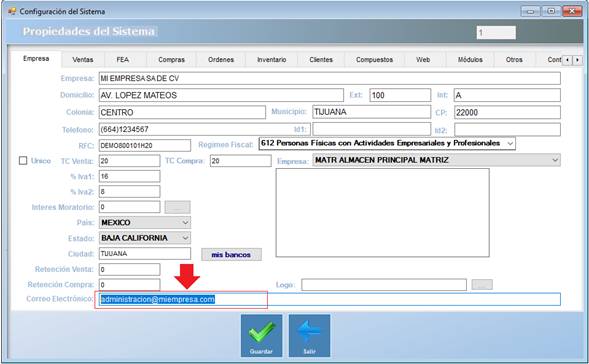Click the Domicilio field AV. LOPEZ MATEOS
This screenshot has height=364, width=589.
tap(221, 95)
